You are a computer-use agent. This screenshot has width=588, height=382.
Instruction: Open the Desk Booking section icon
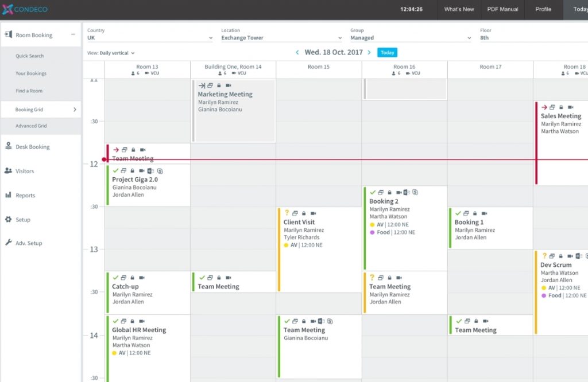8,146
